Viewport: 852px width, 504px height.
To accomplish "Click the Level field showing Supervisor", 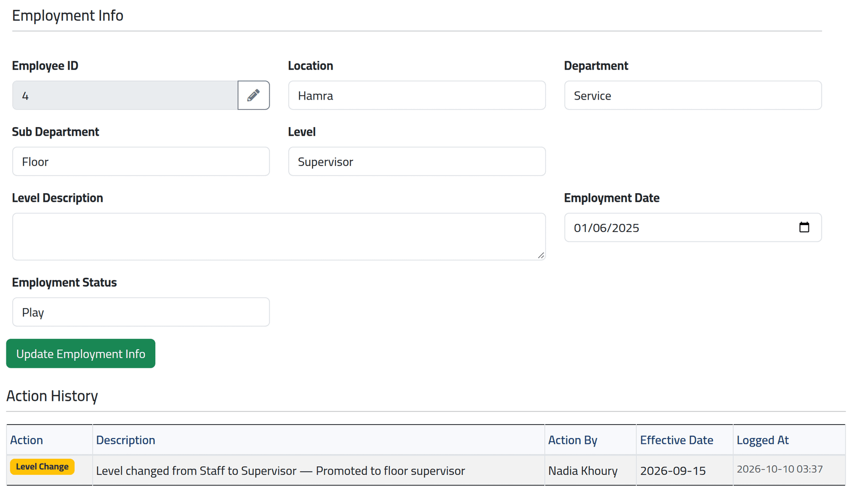I will click(417, 161).
